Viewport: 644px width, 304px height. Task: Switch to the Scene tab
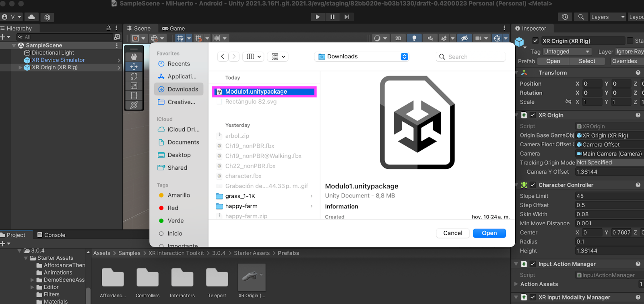(x=138, y=28)
